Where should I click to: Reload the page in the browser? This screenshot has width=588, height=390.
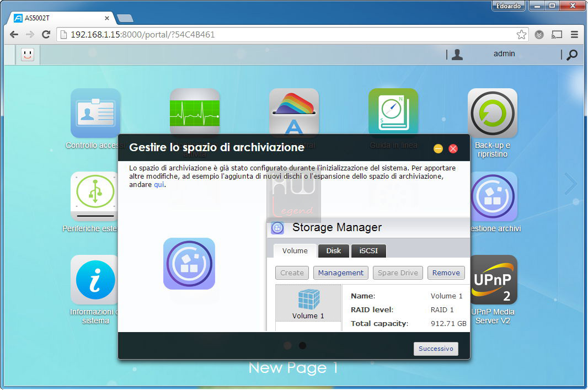click(x=46, y=35)
